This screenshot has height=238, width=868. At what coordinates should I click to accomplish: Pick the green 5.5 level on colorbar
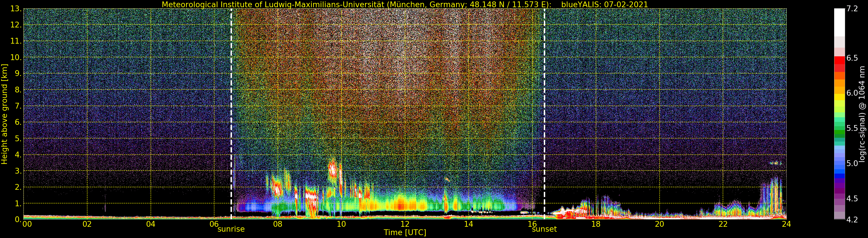(x=839, y=128)
